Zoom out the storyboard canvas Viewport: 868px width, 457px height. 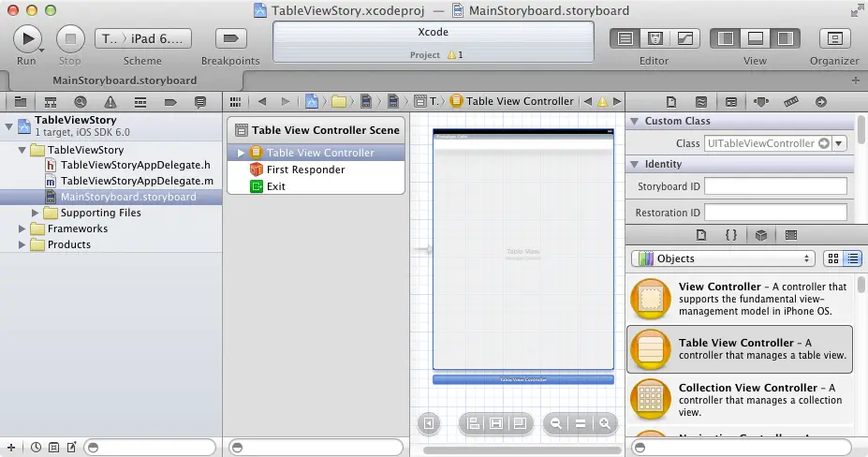click(556, 423)
